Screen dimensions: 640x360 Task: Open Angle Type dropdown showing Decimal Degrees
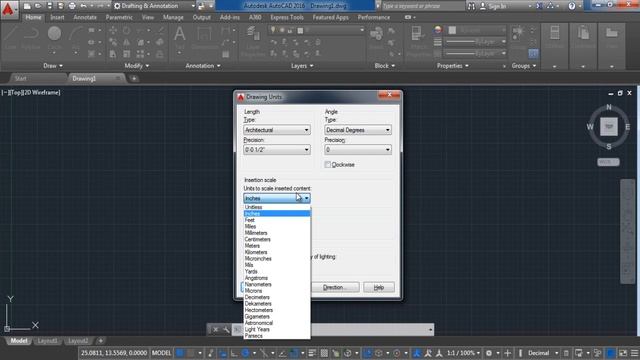click(358, 130)
